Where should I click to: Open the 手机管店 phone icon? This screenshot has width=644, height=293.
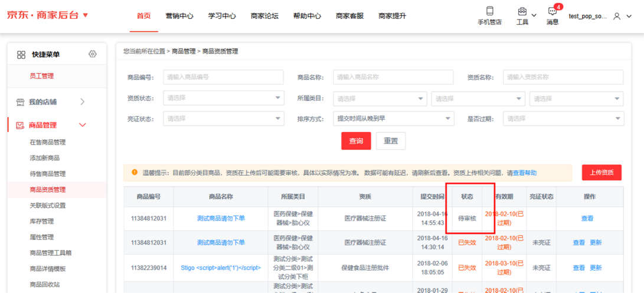pyautogui.click(x=489, y=12)
